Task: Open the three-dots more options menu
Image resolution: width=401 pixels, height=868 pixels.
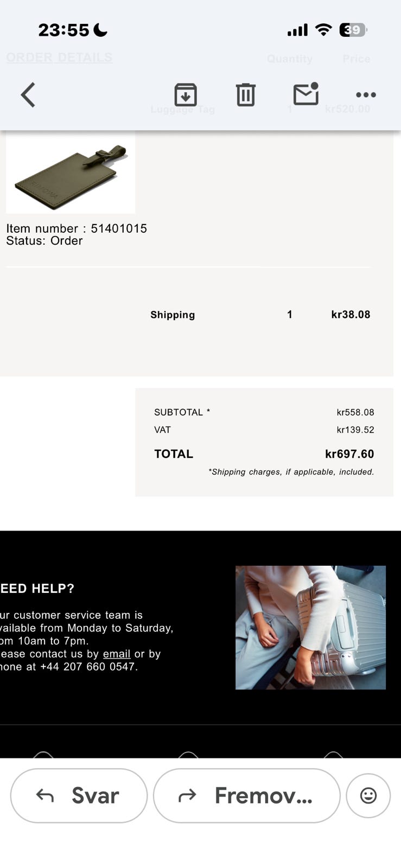Action: pos(366,95)
